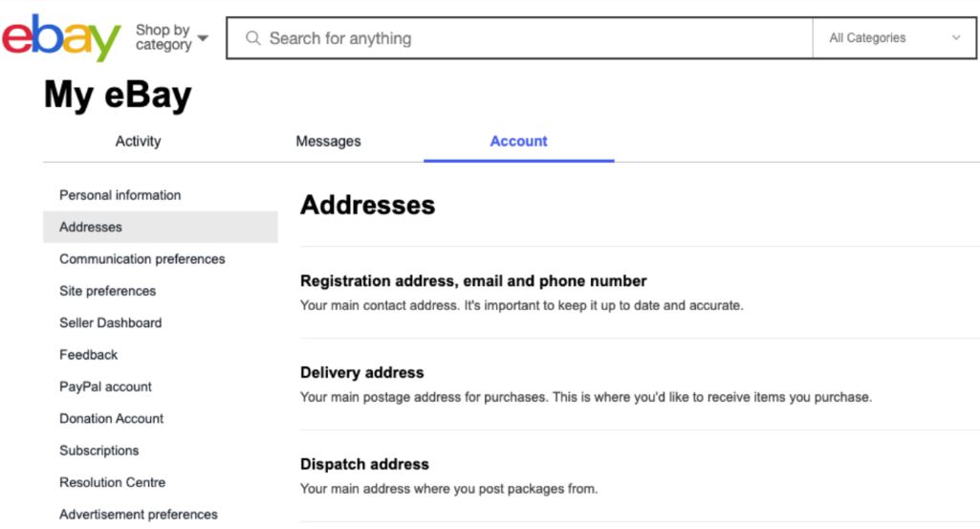Go to Site preferences

pyautogui.click(x=107, y=291)
